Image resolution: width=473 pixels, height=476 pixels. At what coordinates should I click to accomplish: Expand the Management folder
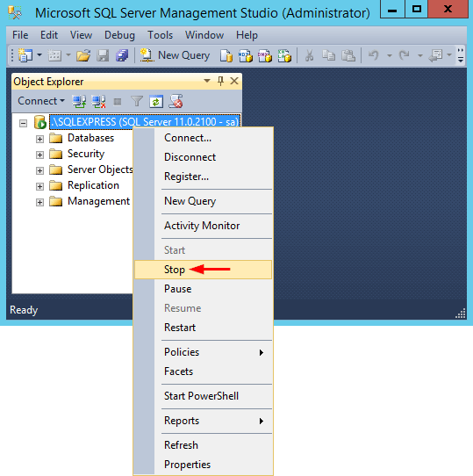click(x=39, y=202)
